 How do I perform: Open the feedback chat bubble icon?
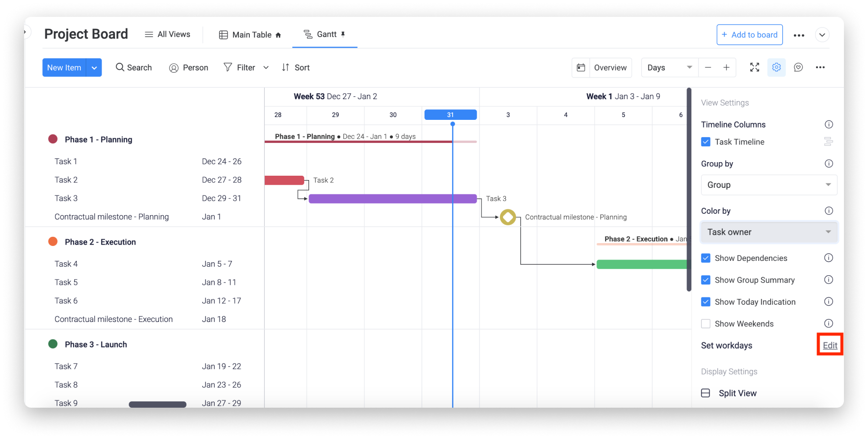coord(798,67)
